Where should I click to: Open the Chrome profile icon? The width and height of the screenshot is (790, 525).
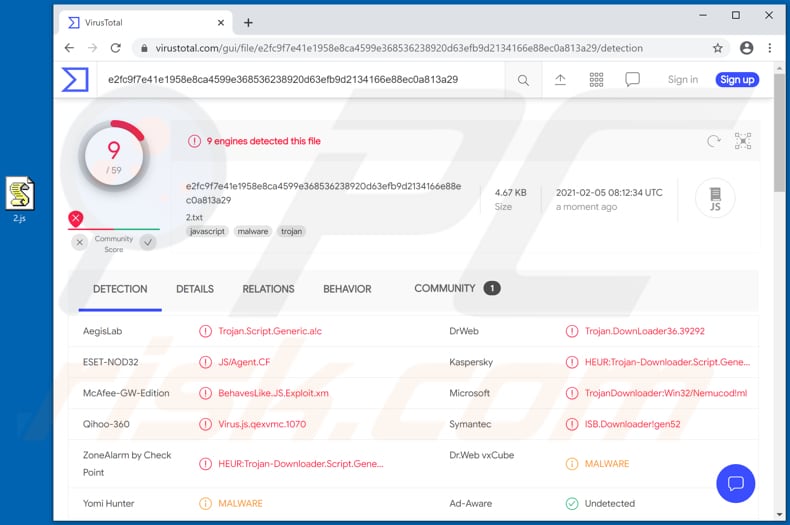[x=747, y=48]
